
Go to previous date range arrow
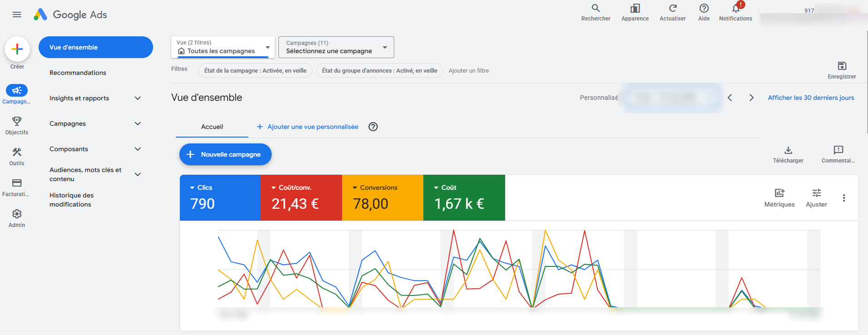point(729,98)
